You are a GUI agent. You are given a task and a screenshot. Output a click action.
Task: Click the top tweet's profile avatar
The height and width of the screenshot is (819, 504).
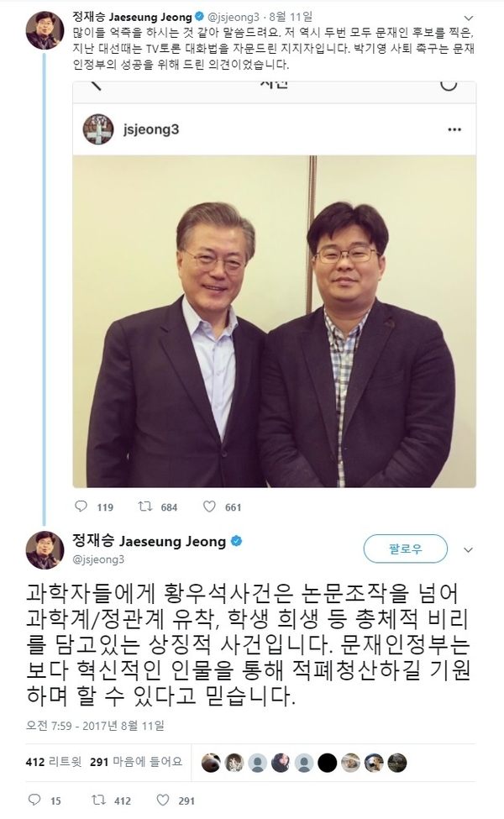(45, 29)
